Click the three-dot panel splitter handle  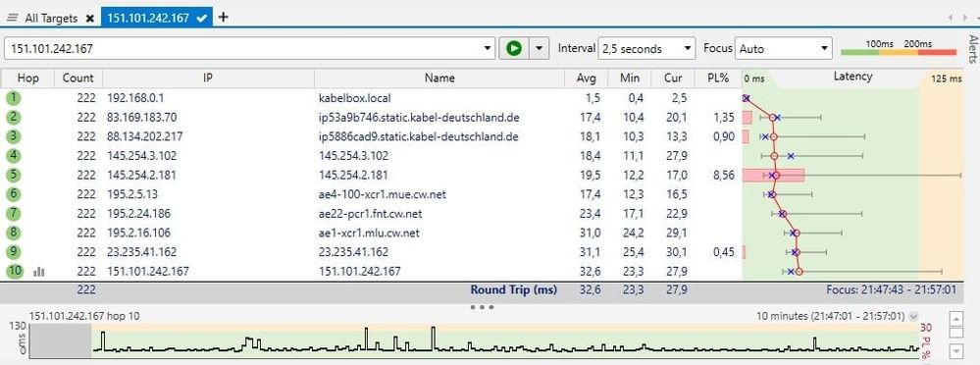coord(483,307)
